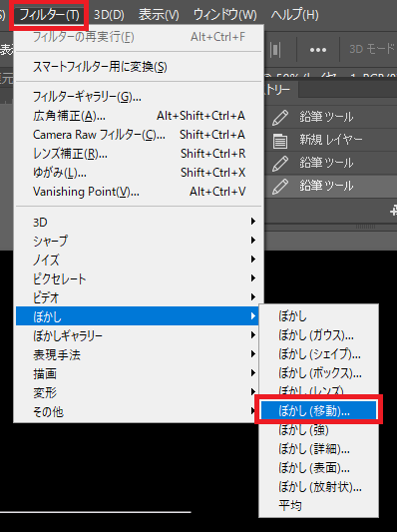
Task: Choose スマートフィルター用に変換(S)
Action: click(x=139, y=67)
